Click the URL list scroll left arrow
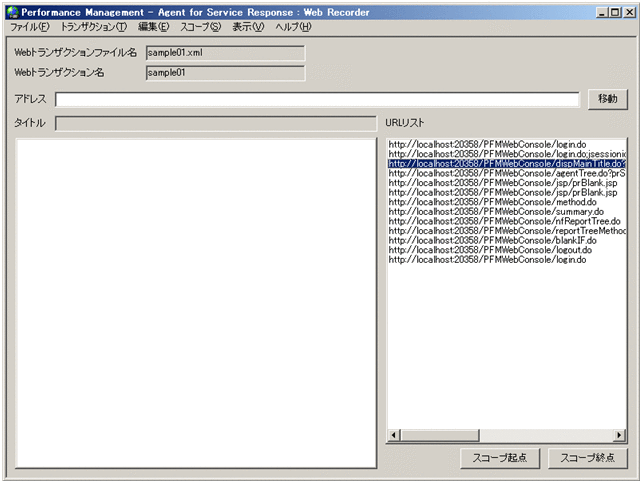644x484 pixels. [x=394, y=435]
